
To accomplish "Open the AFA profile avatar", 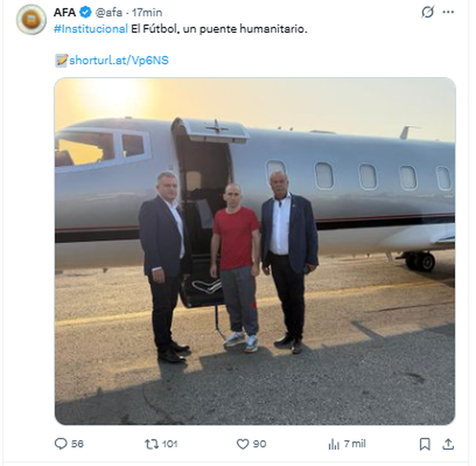I will (x=31, y=19).
